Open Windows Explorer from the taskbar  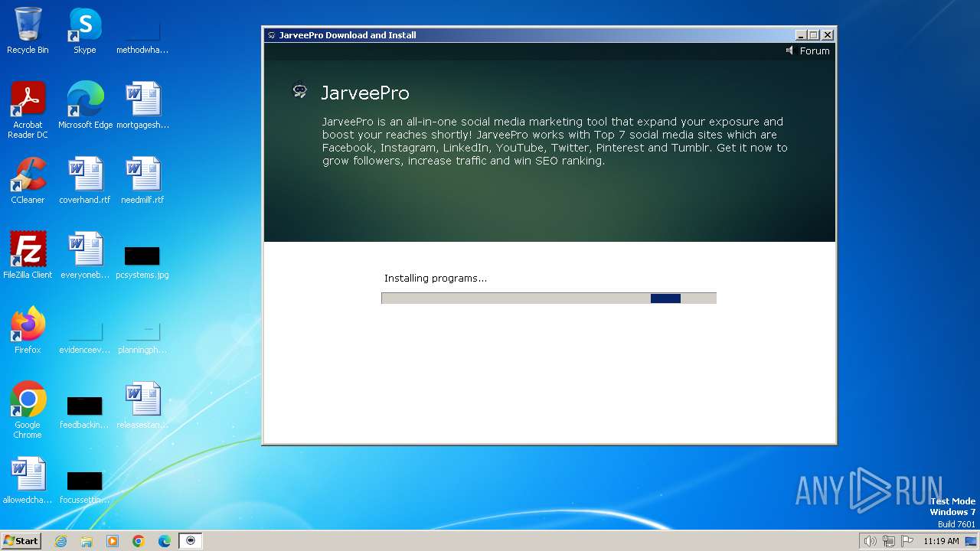87,541
